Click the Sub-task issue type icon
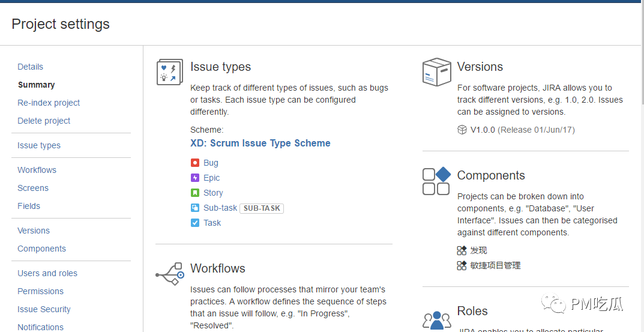The width and height of the screenshot is (644, 332). click(x=195, y=208)
